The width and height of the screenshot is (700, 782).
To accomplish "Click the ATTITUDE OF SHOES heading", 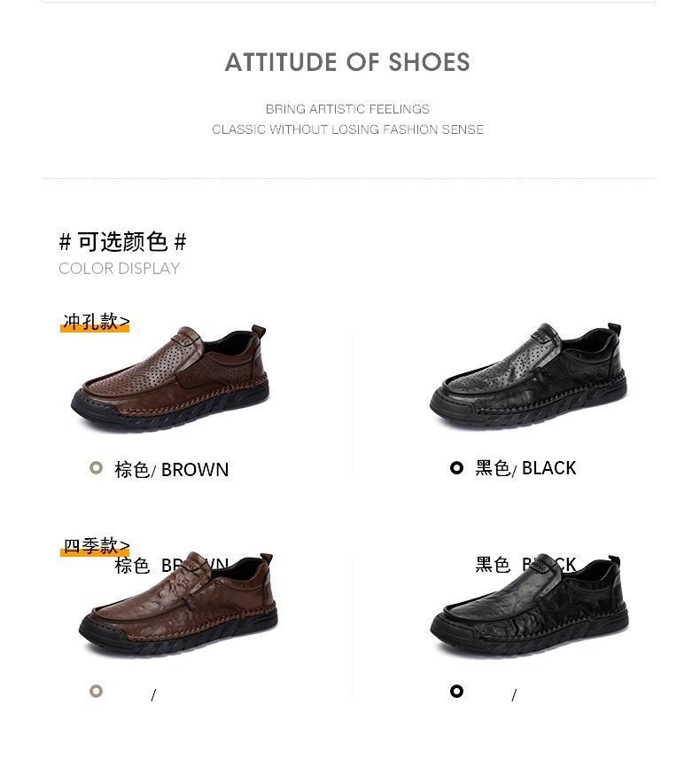I will pos(347,62).
